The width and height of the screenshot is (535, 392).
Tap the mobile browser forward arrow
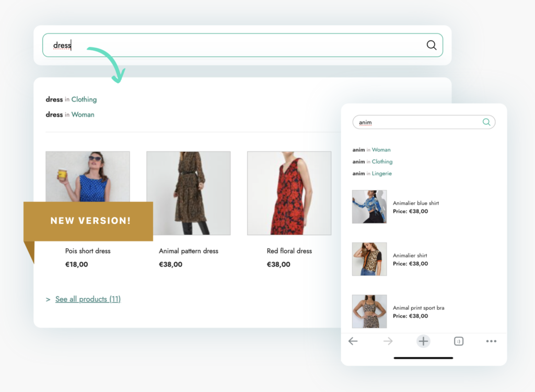click(388, 341)
